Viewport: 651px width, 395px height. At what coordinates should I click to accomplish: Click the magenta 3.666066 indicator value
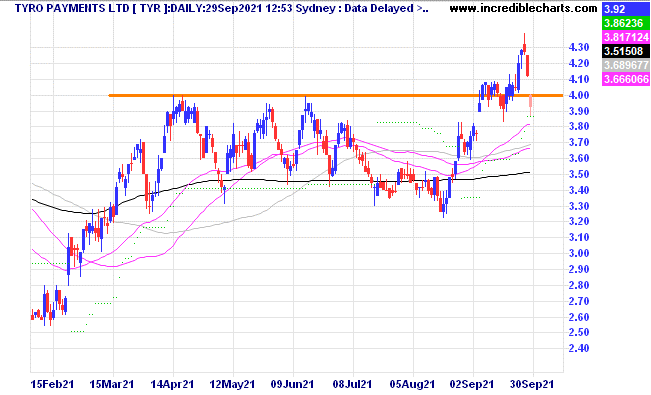[x=626, y=79]
